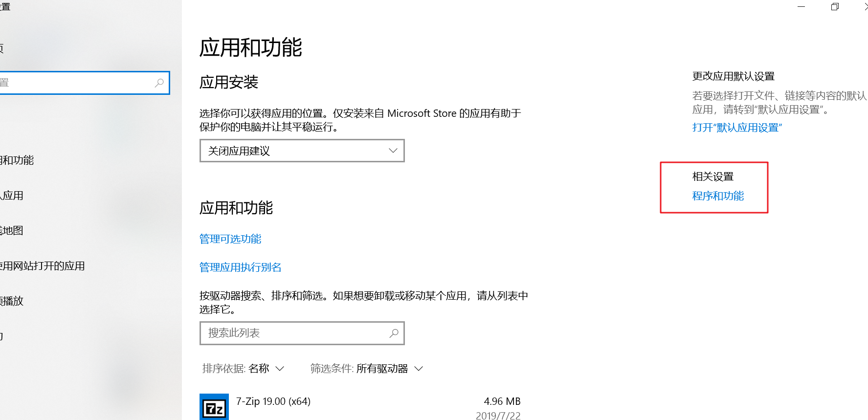
Task: Open the sidebar item ending in 播放
Action: 12,301
